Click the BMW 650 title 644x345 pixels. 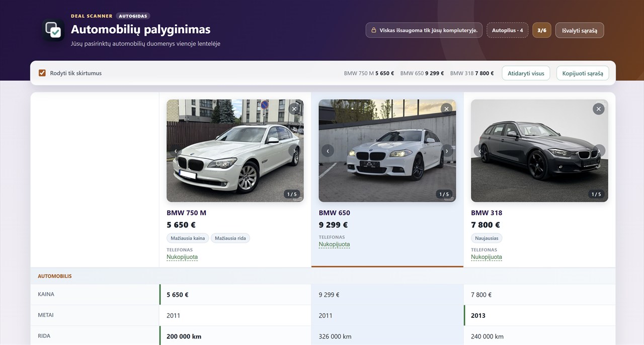pyautogui.click(x=334, y=213)
